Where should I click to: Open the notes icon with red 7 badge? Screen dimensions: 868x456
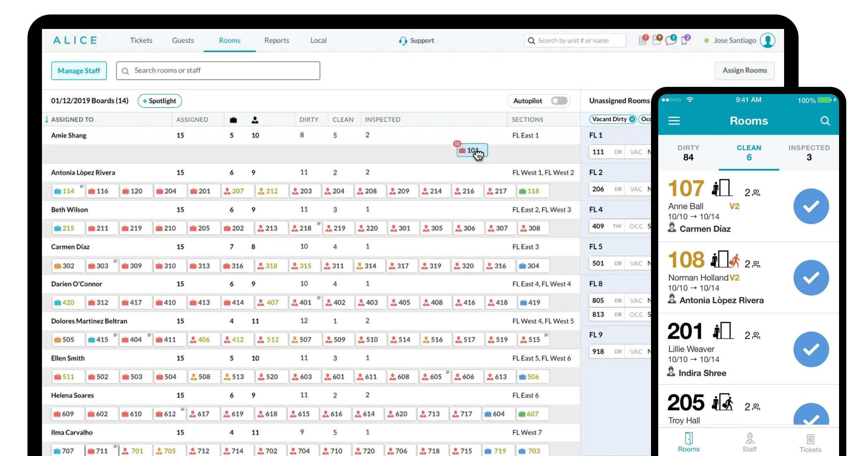pos(643,41)
